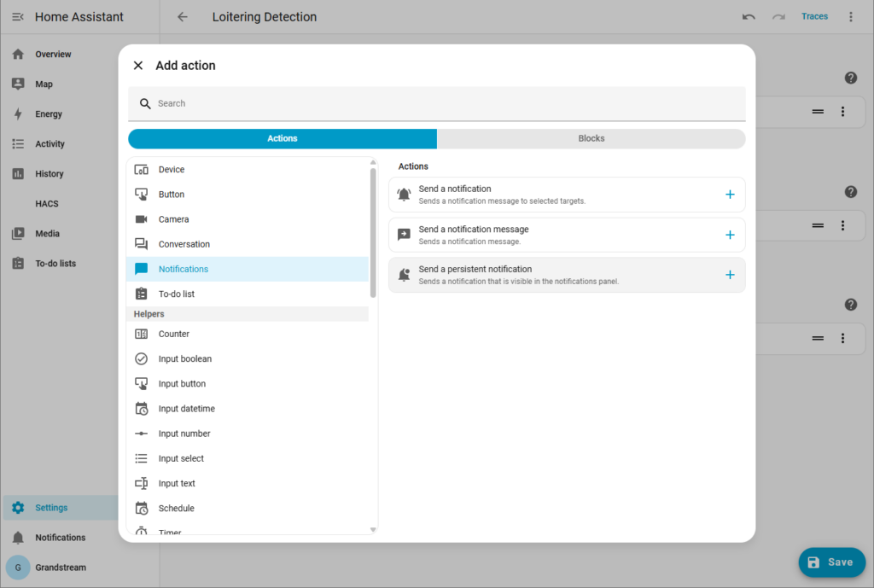
Task: Click the category list scroll-down arrow
Action: tap(373, 529)
